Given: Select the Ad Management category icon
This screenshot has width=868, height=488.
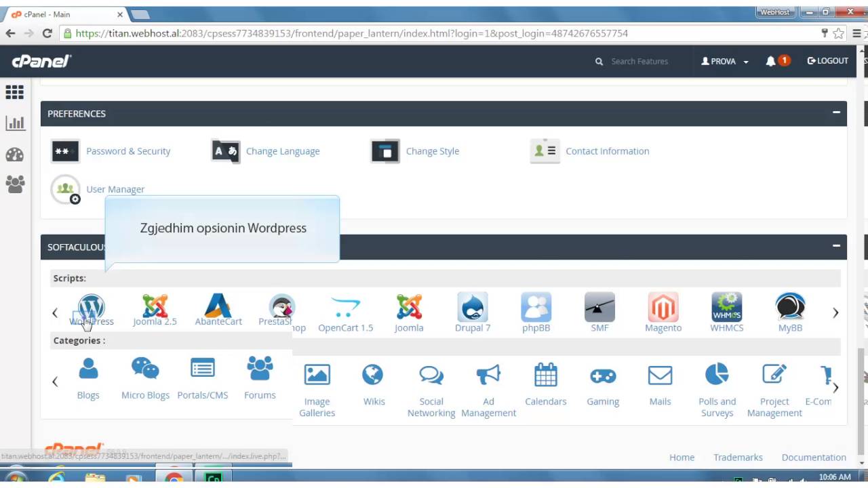Looking at the screenshot, I should (488, 375).
